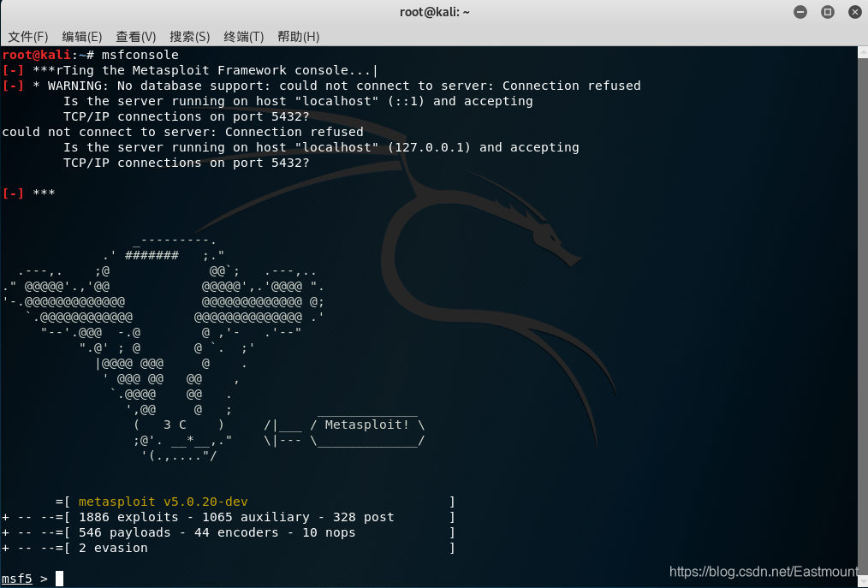Click the '(127.0.0.1) and accepting' text

click(x=484, y=147)
